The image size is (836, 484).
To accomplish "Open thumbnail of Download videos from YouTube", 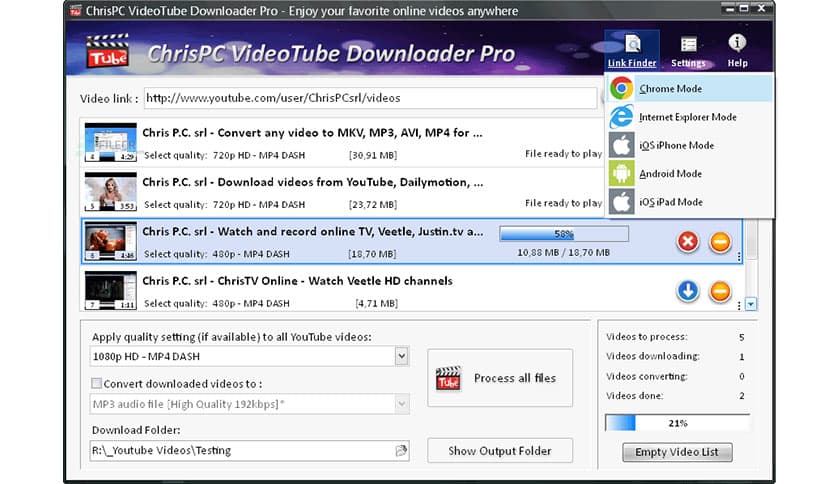I will pos(110,191).
